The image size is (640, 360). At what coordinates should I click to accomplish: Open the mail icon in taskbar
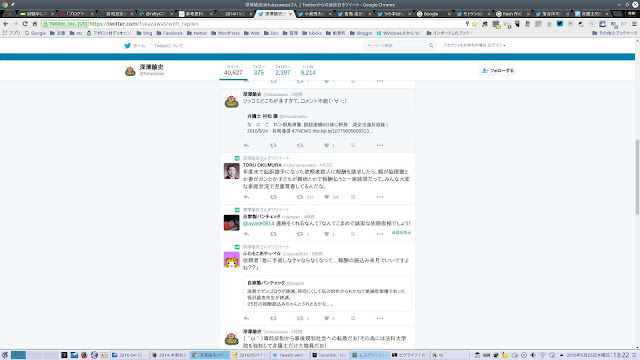(74, 355)
